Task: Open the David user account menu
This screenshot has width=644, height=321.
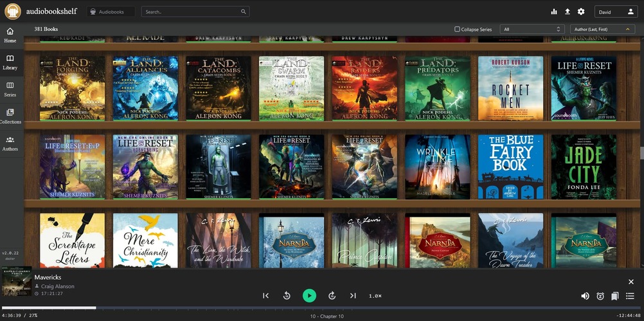Action: (616, 12)
